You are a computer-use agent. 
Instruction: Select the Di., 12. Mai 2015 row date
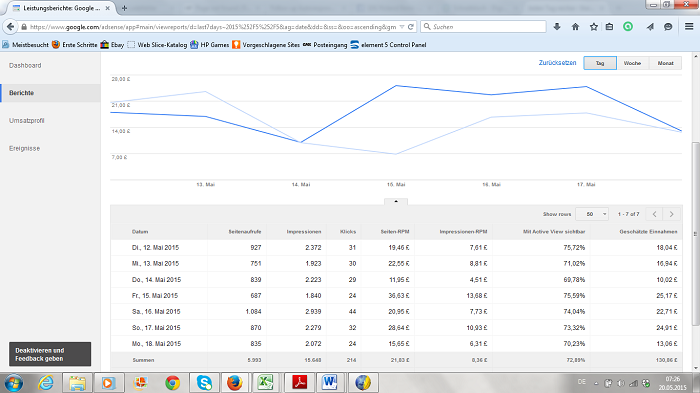point(155,247)
